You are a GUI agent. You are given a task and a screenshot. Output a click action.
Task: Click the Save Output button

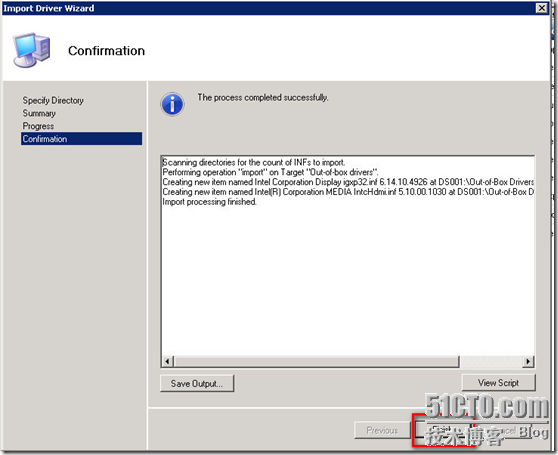pos(197,383)
